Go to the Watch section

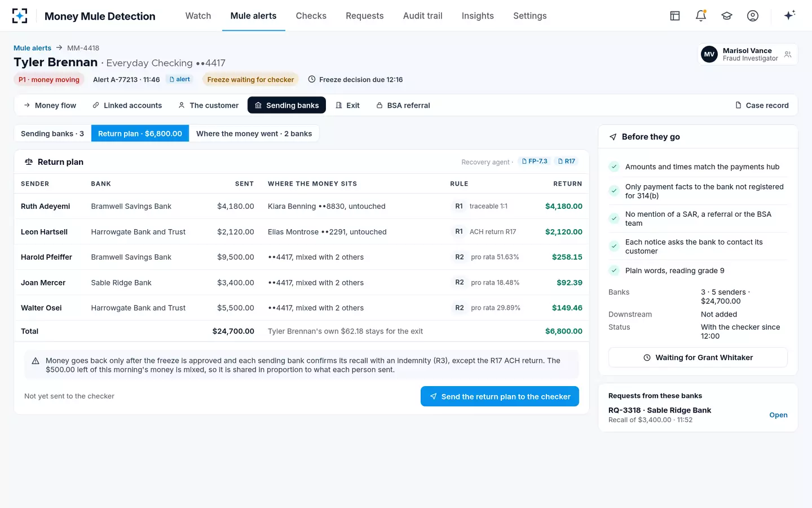[x=198, y=16]
